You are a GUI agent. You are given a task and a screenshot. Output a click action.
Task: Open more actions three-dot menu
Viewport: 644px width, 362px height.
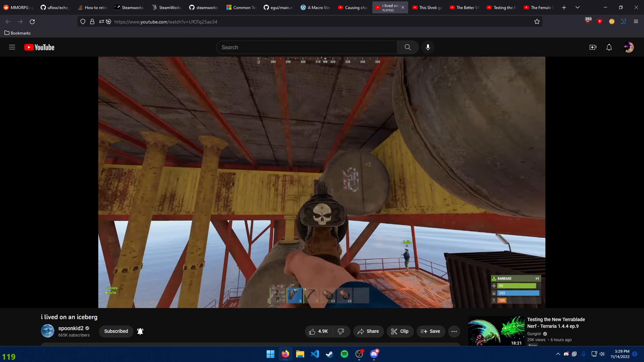454,331
